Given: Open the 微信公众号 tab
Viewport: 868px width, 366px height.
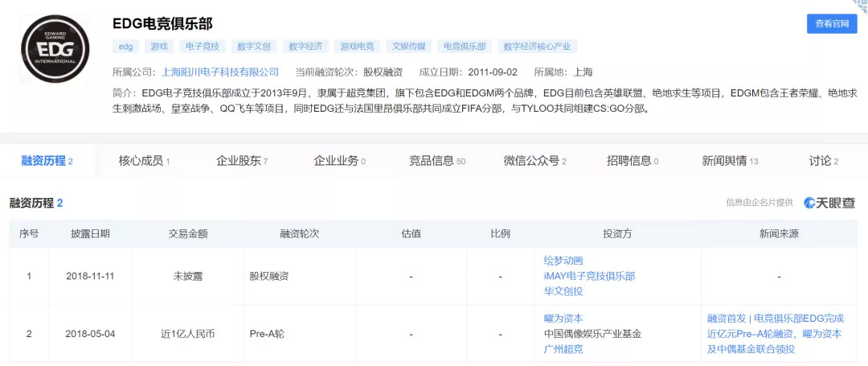Looking at the screenshot, I should (x=534, y=161).
